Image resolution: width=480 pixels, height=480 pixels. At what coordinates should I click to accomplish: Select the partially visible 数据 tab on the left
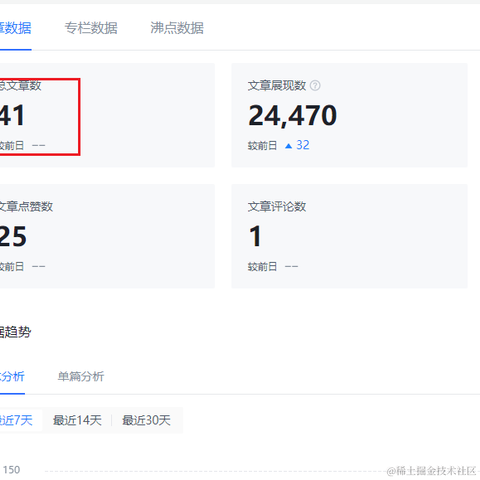point(15,28)
